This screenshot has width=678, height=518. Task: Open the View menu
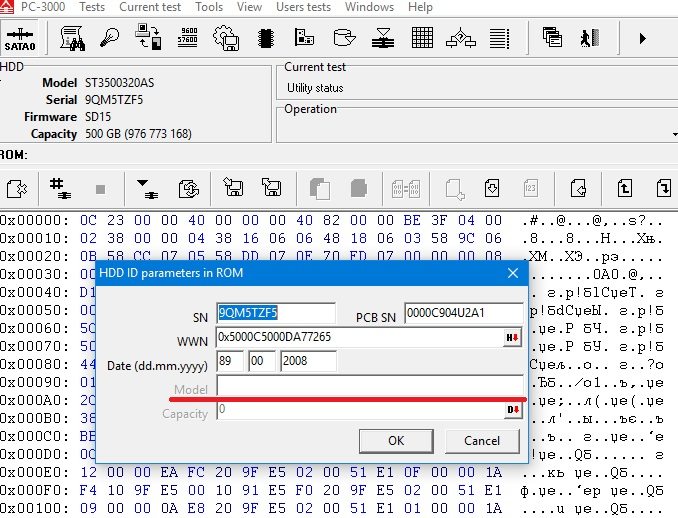click(x=249, y=7)
